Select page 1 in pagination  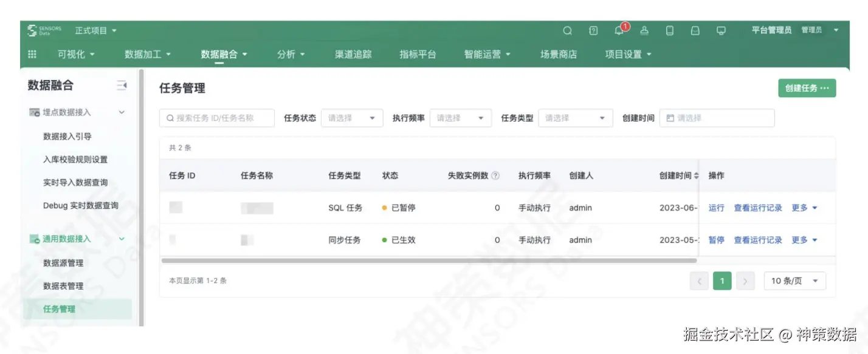tap(722, 281)
